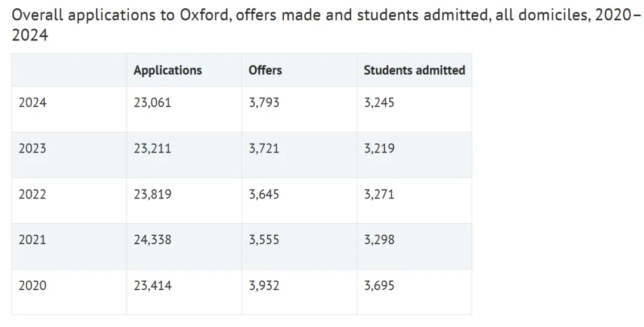The height and width of the screenshot is (327, 644).
Task: Select the 2020 row label
Action: (x=32, y=285)
